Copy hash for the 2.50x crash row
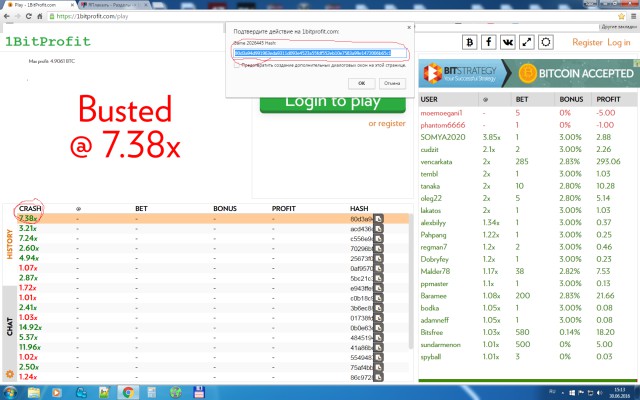640x400 pixels. point(378,367)
